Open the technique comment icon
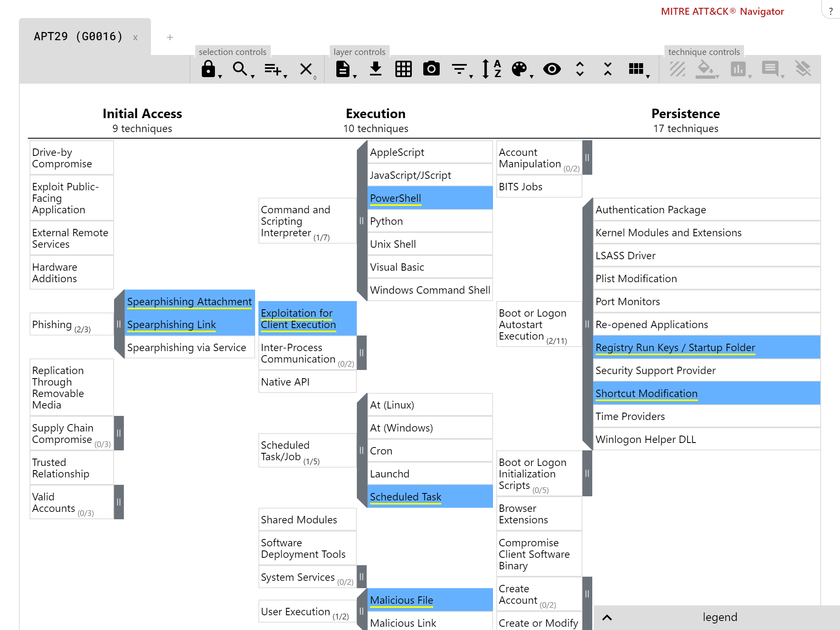840x630 pixels. (770, 69)
